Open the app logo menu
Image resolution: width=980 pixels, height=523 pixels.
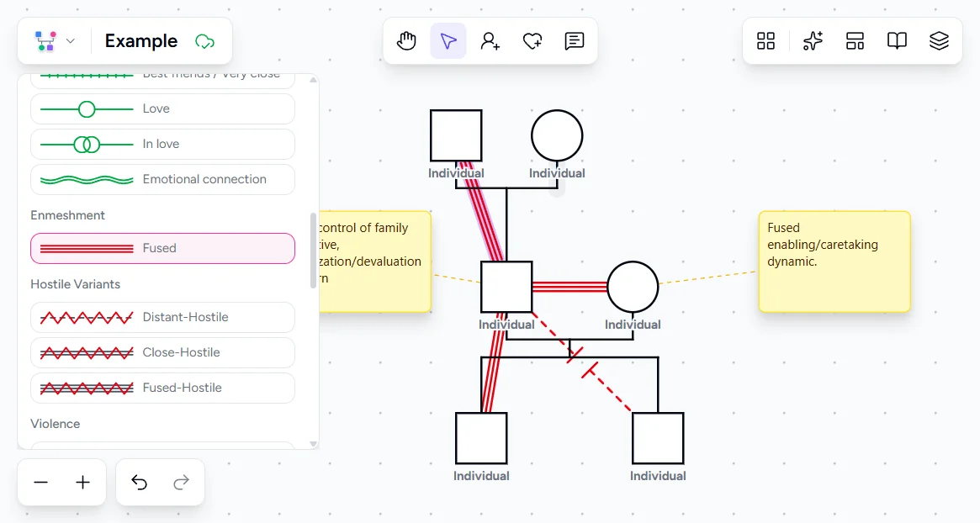coord(45,41)
